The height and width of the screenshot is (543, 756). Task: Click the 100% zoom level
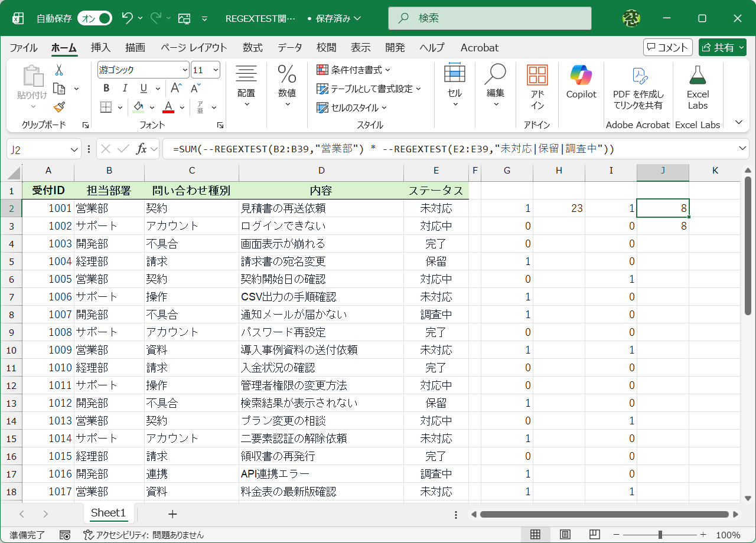[x=728, y=535]
